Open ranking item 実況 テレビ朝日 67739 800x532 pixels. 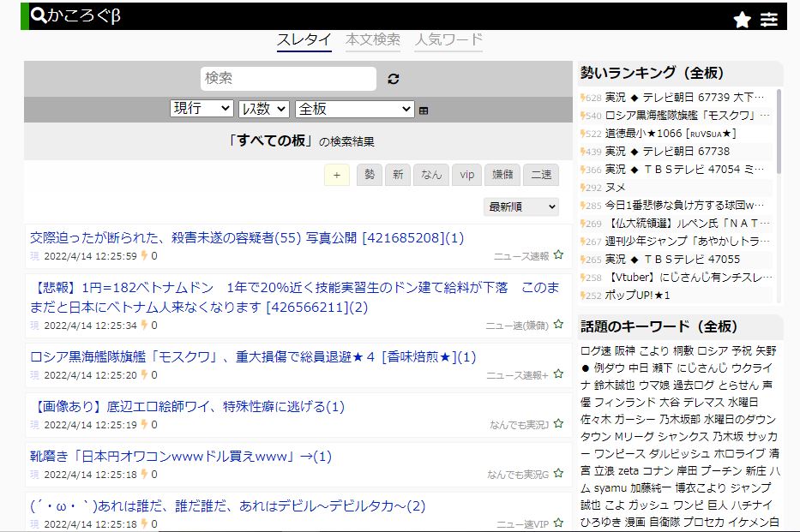[685, 98]
